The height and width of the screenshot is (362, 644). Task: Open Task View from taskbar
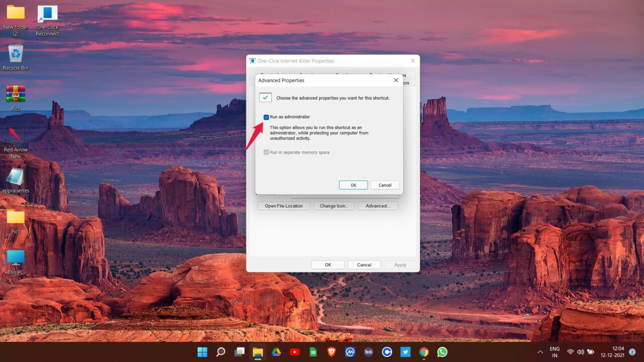[239, 352]
